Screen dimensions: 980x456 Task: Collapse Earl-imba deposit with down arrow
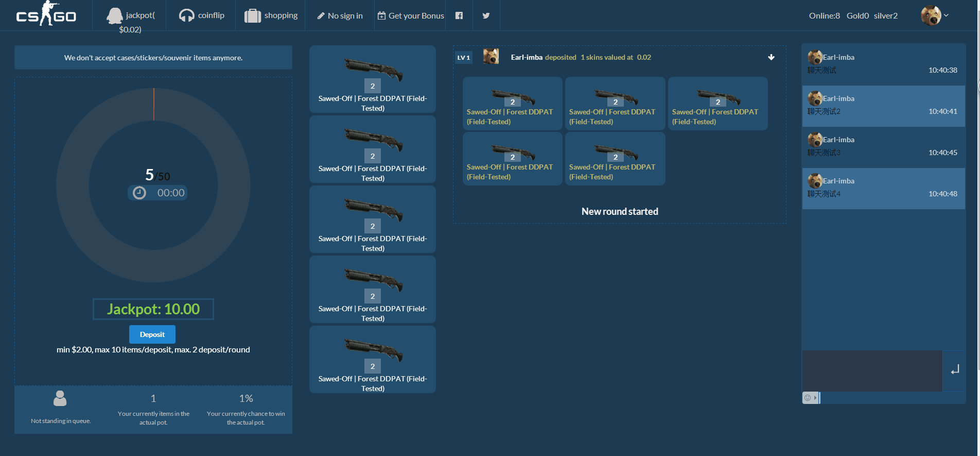(x=771, y=57)
